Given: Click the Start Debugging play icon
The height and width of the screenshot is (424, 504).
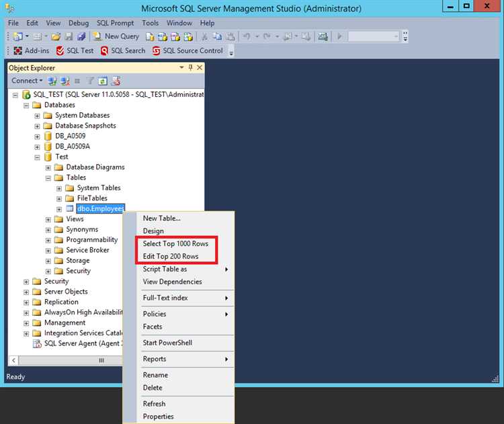Looking at the screenshot, I should click(x=339, y=36).
